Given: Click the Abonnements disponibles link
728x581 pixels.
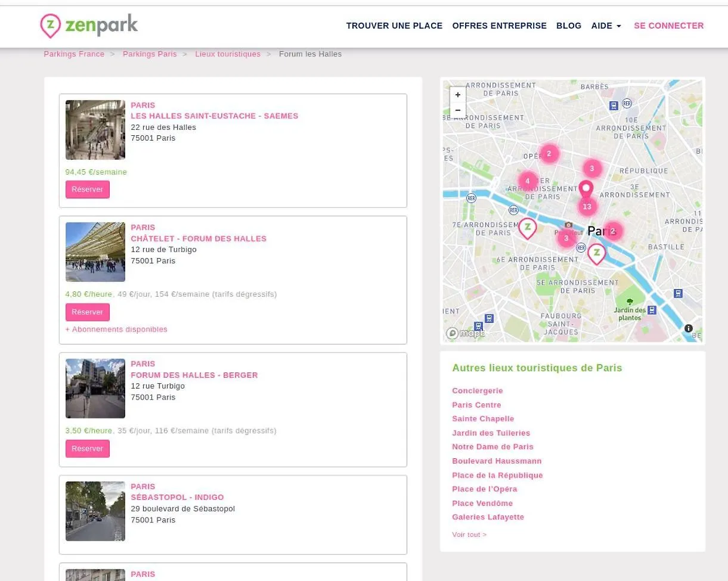Looking at the screenshot, I should (x=116, y=330).
